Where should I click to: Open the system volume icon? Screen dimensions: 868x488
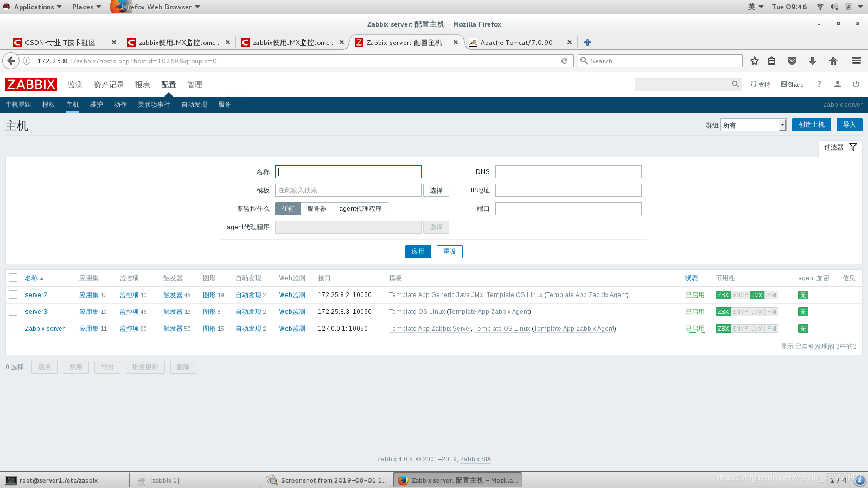834,7
